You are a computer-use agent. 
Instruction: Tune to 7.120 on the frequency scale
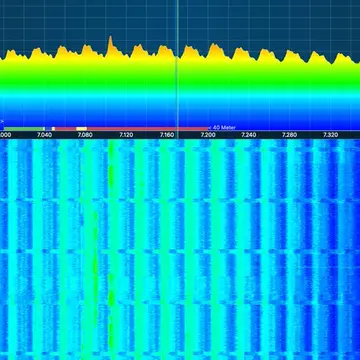pyautogui.click(x=126, y=135)
